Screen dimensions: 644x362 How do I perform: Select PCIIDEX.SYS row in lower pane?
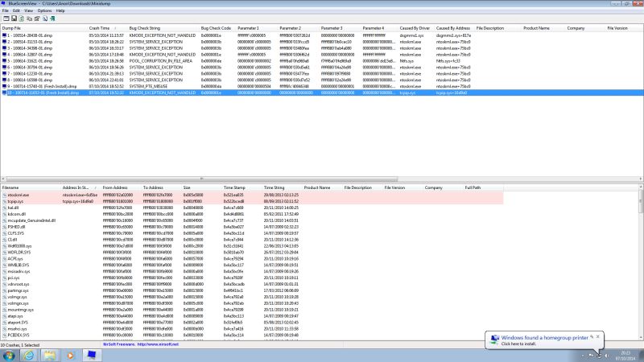click(252, 335)
